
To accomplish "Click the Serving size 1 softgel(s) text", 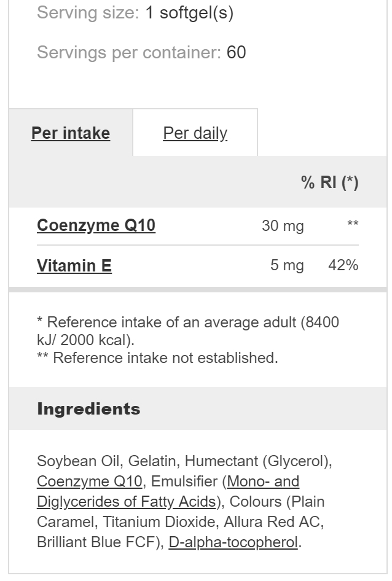I will pos(135,13).
